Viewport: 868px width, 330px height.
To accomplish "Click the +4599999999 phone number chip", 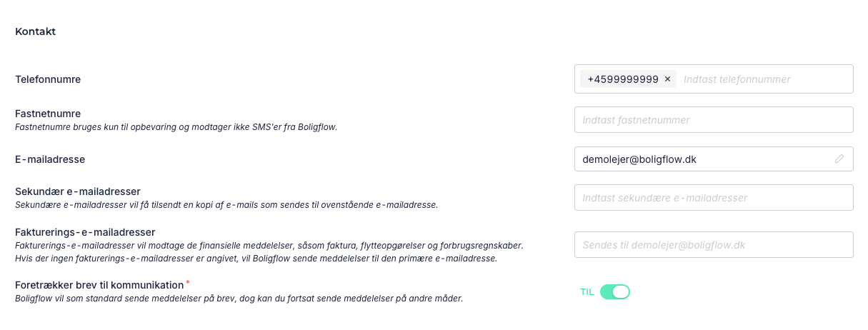I will tap(628, 79).
